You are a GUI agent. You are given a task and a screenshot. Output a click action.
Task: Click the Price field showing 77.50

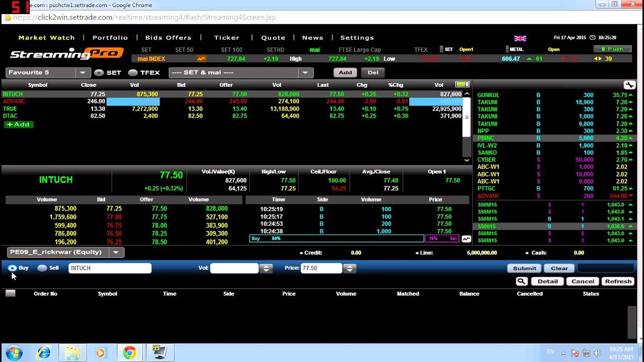point(321,268)
